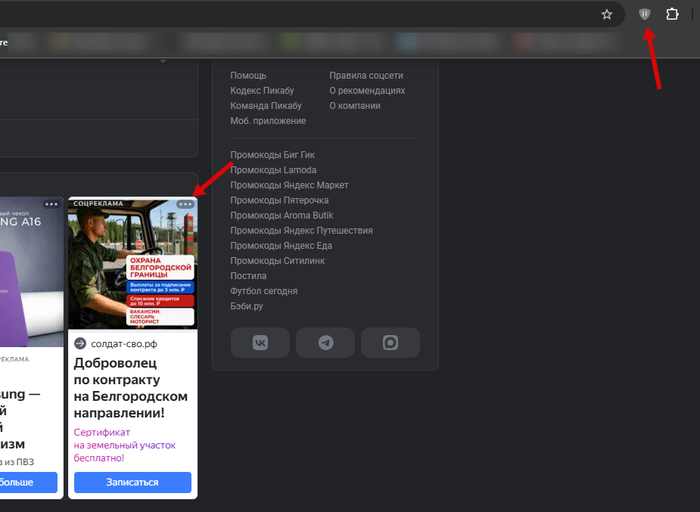Open the chat messenger button beside Telegram
The image size is (700, 512).
[x=390, y=343]
